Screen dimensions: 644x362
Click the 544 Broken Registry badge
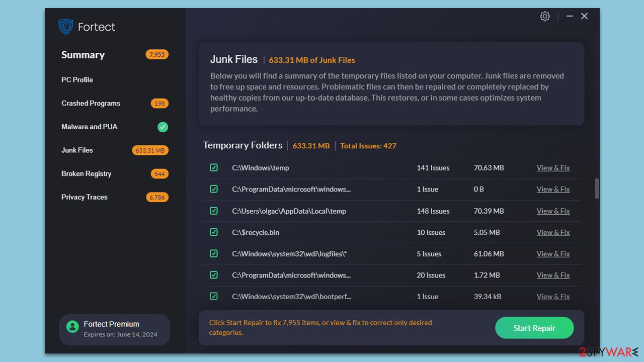pyautogui.click(x=159, y=174)
